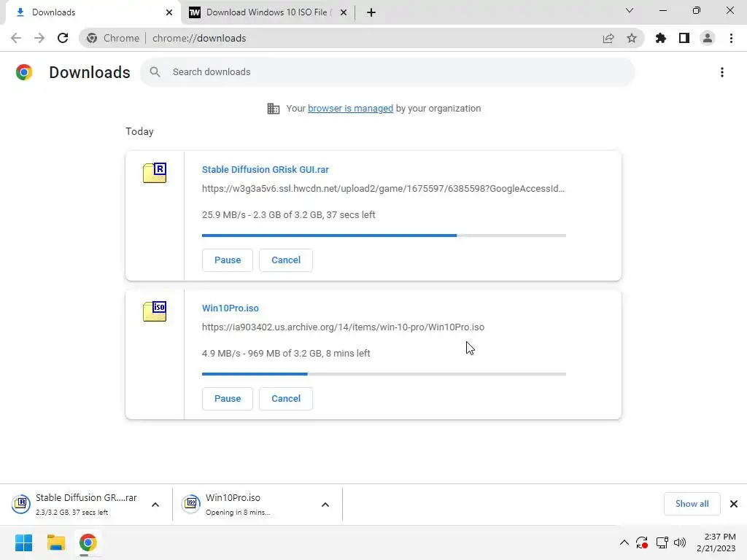Click the Stable Diffusion download progress bar
The height and width of the screenshot is (560, 747).
point(384,236)
